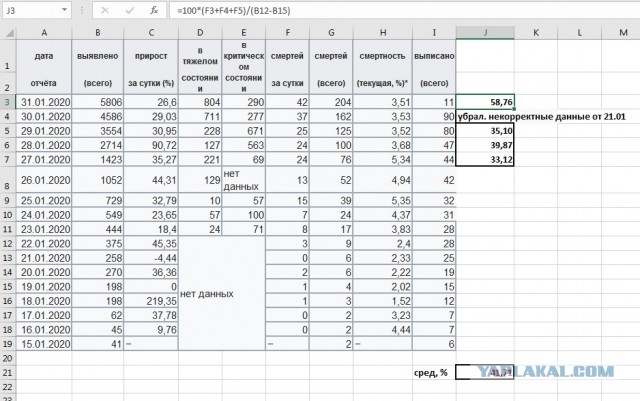Open the insert function fx button
640x401 pixels.
[x=154, y=11]
